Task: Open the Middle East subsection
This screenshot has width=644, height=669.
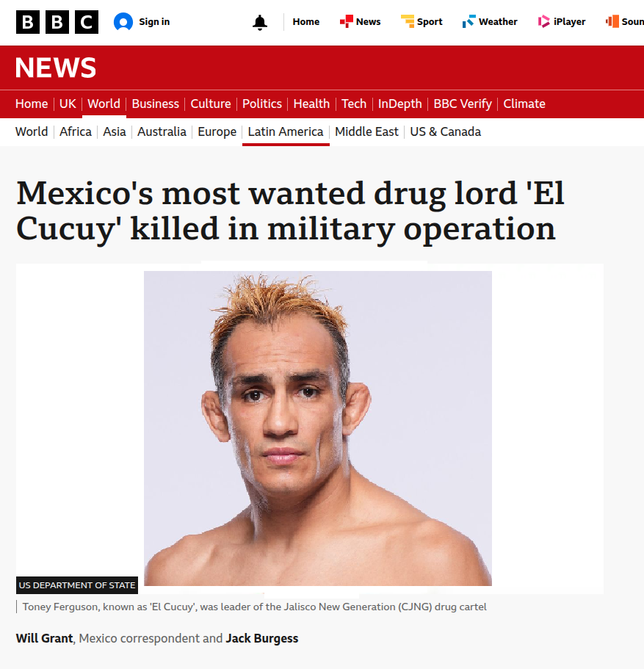Action: point(366,132)
